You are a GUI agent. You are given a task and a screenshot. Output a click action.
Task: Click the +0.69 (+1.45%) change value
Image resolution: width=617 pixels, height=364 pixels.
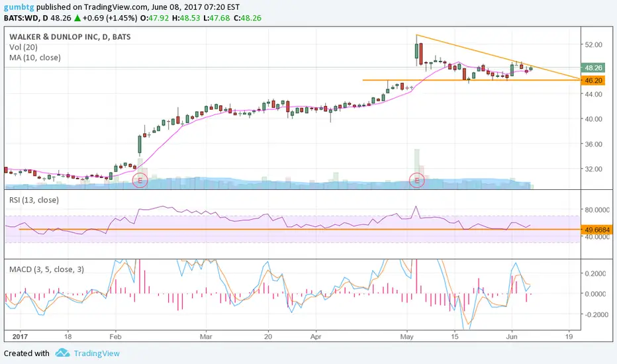[110, 18]
